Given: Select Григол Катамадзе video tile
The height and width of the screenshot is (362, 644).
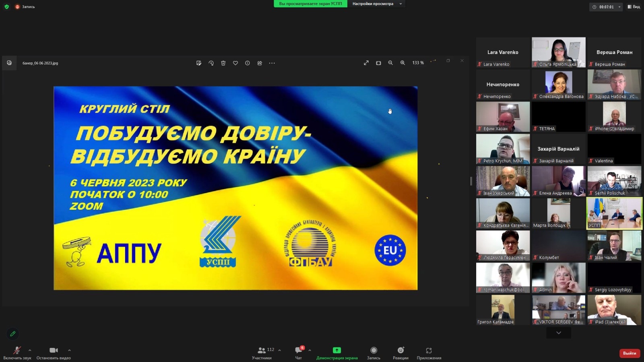Looking at the screenshot, I should (x=503, y=310).
